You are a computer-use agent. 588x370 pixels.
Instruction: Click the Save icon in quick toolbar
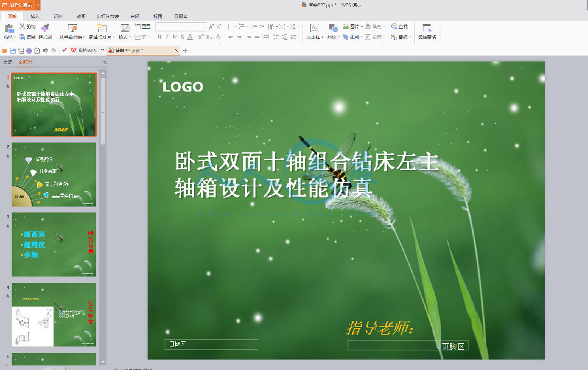(13, 50)
